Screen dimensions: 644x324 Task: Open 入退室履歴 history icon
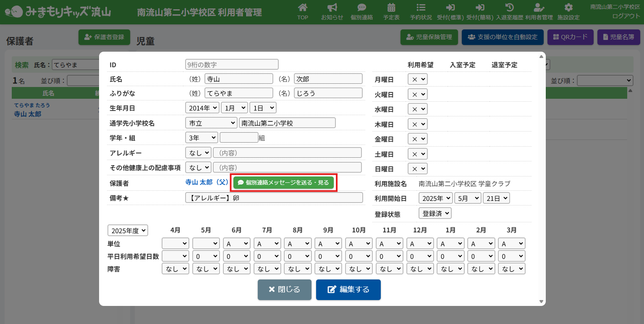coord(509,8)
